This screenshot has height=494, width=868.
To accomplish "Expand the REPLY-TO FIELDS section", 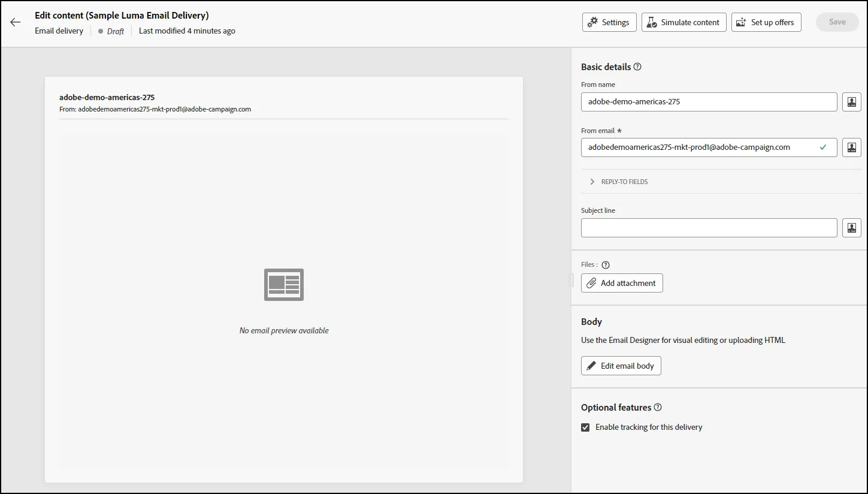I will click(721, 182).
